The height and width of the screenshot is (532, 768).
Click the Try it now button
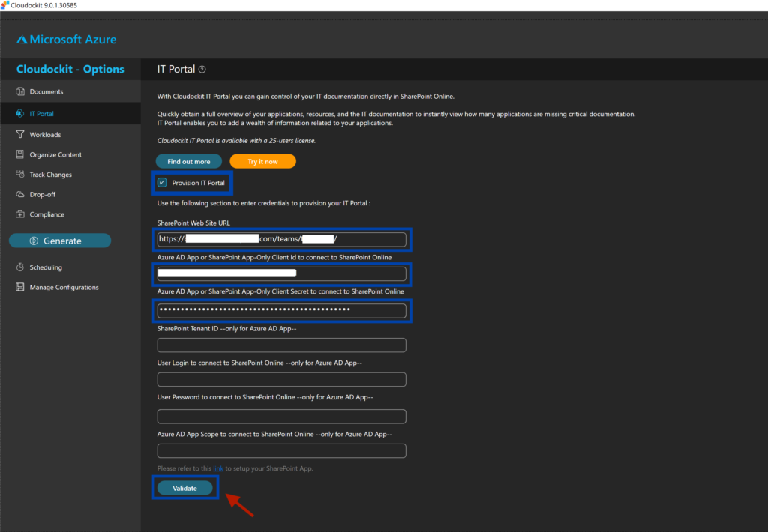[262, 161]
